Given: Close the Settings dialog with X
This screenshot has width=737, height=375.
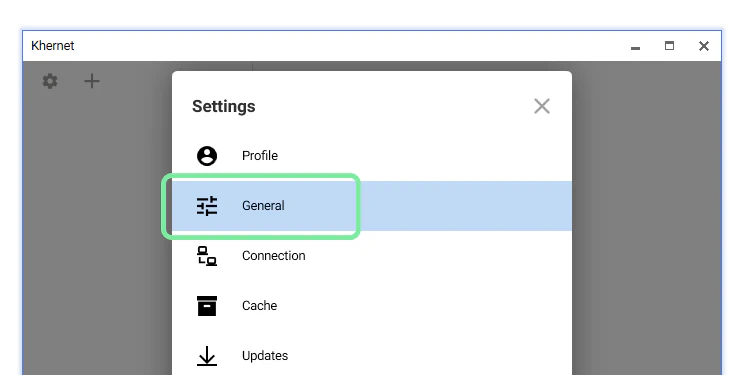Looking at the screenshot, I should [541, 106].
